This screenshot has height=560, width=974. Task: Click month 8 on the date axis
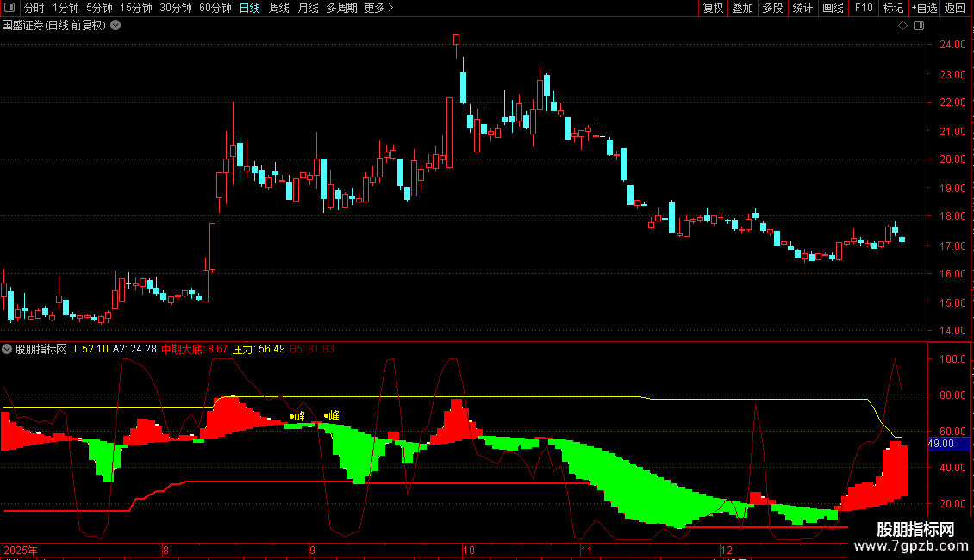165,550
